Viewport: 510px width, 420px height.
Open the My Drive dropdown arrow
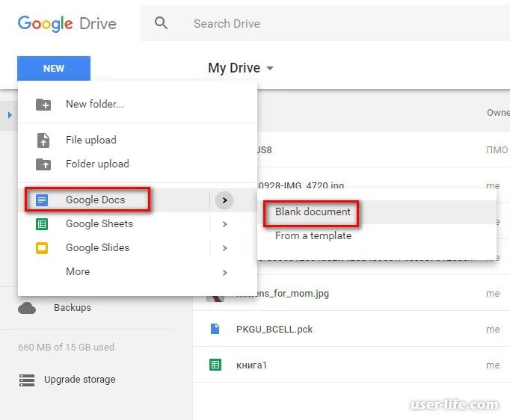[x=270, y=68]
